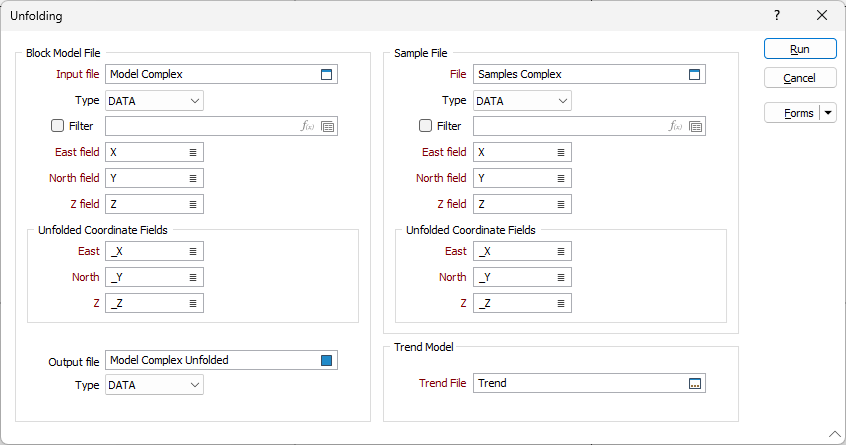Browse for the Output file Model Complex Unfolded
The height and width of the screenshot is (445, 846).
326,360
